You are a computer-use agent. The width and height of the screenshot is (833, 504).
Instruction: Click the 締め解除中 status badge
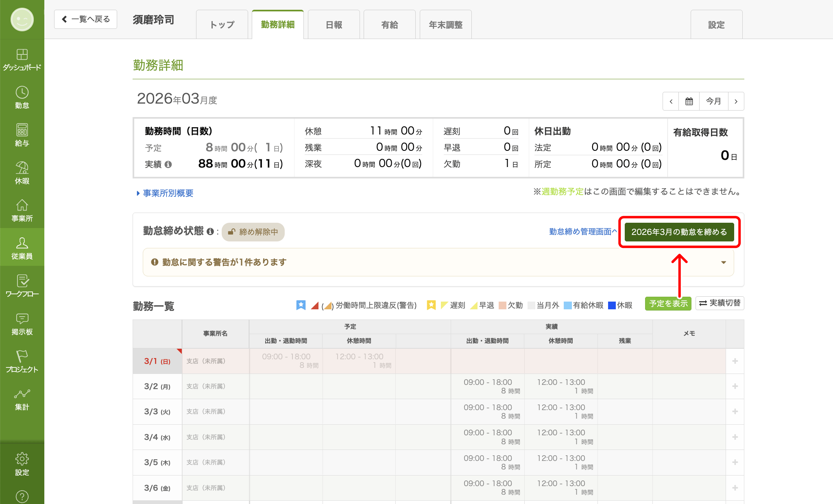coord(253,232)
